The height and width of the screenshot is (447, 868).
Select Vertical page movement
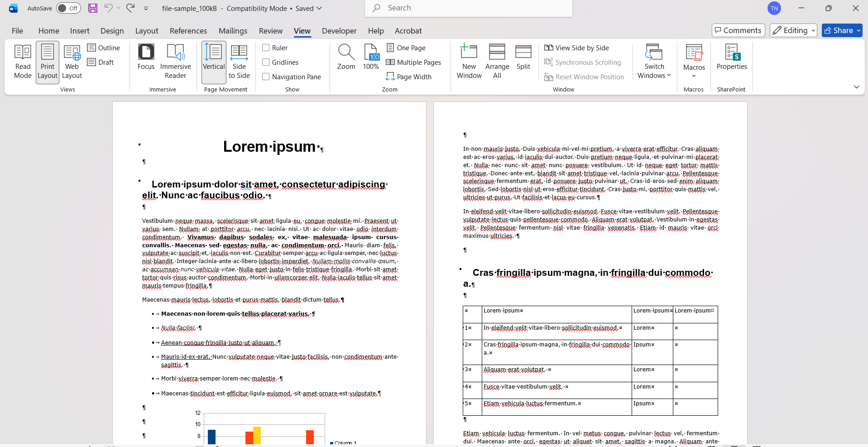coord(214,62)
